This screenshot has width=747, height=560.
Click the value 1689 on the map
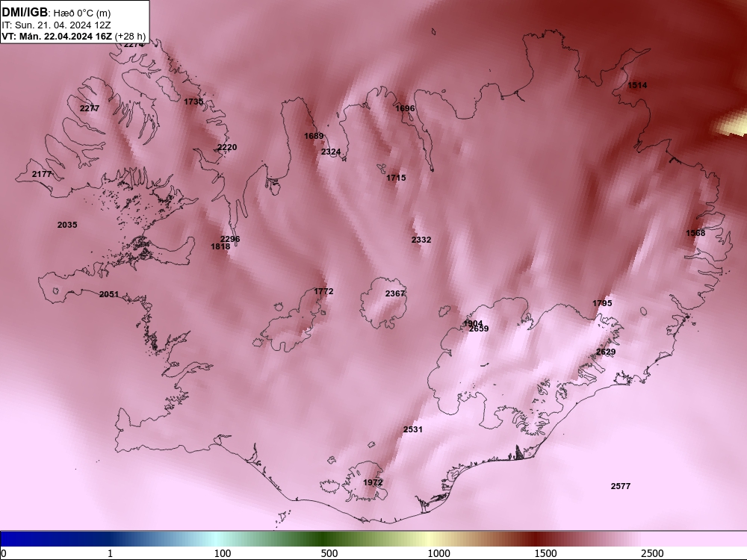(x=314, y=136)
